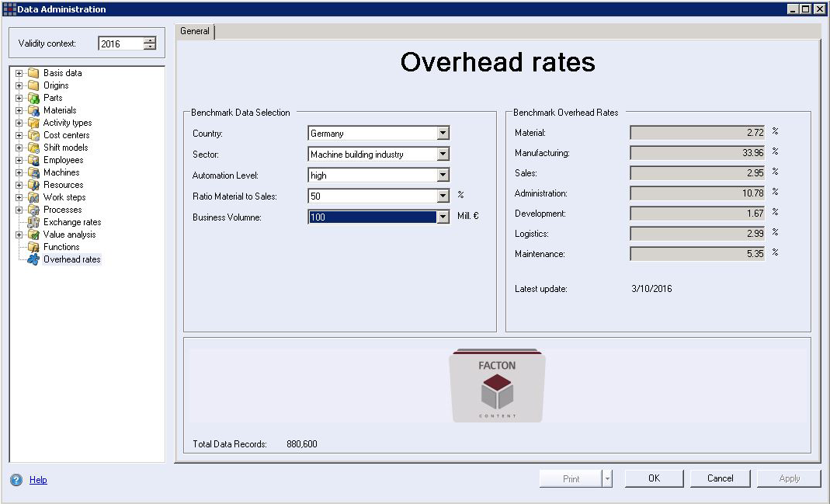
Task: Open the Sector combo box
Action: [x=443, y=154]
